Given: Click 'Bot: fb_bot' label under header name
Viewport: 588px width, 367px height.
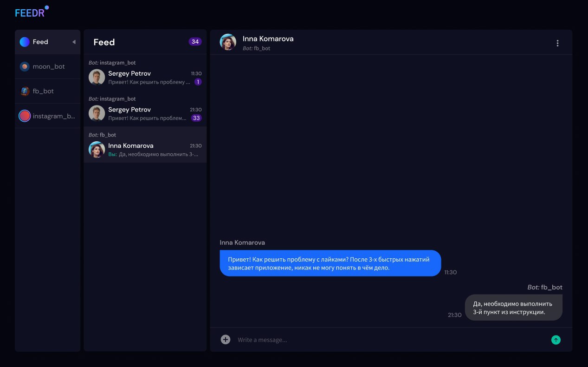Looking at the screenshot, I should coord(256,48).
